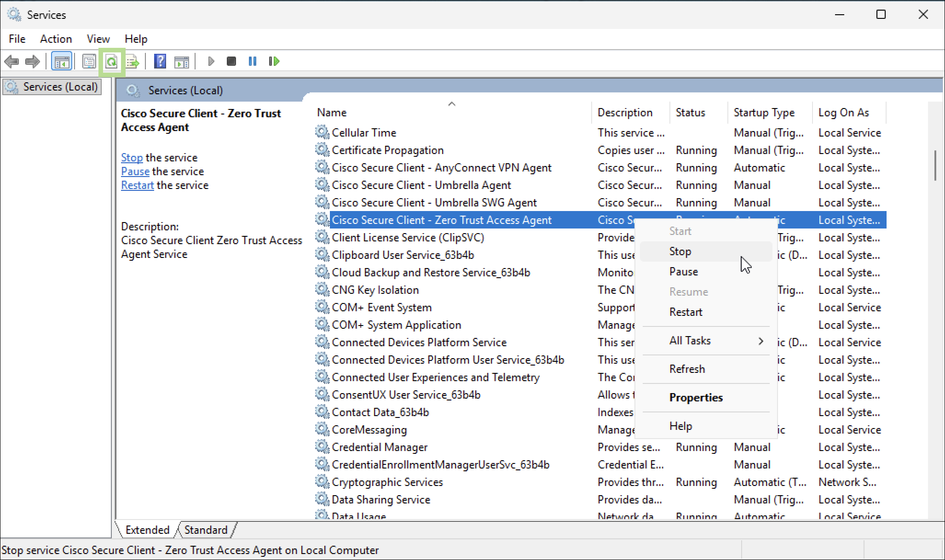Sort by the Name column header
This screenshot has height=560, width=945.
click(x=452, y=113)
